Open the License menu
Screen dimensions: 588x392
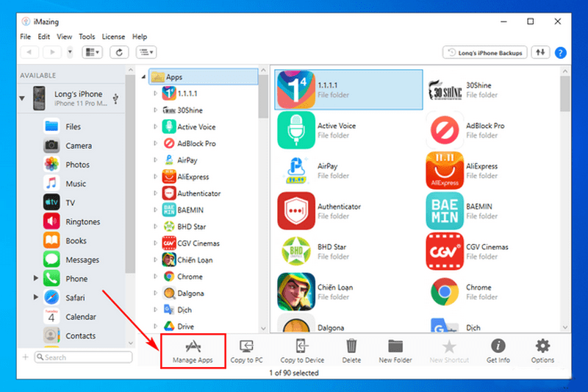click(x=113, y=37)
